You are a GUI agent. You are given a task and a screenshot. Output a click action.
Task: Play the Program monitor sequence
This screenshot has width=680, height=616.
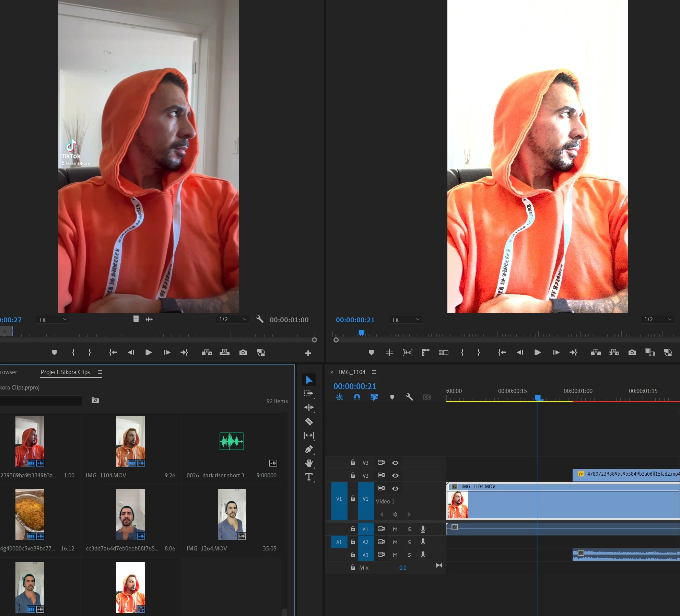coord(538,352)
